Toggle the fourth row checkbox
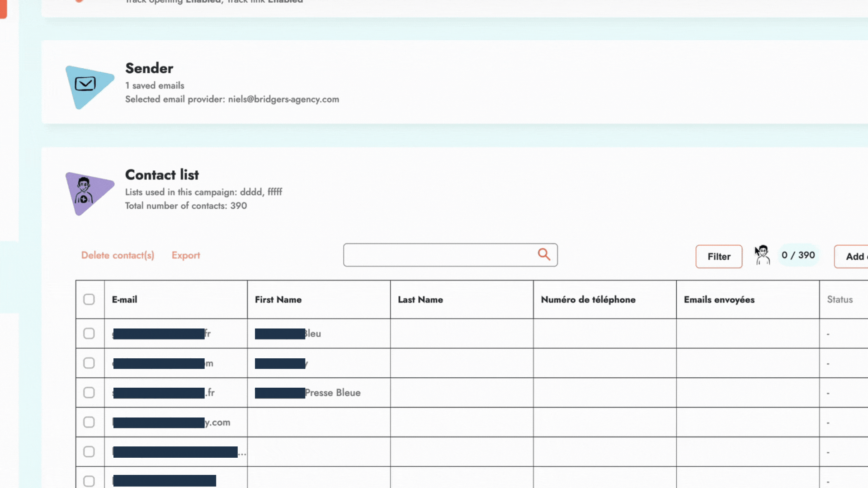The image size is (868, 488). coord(89,422)
